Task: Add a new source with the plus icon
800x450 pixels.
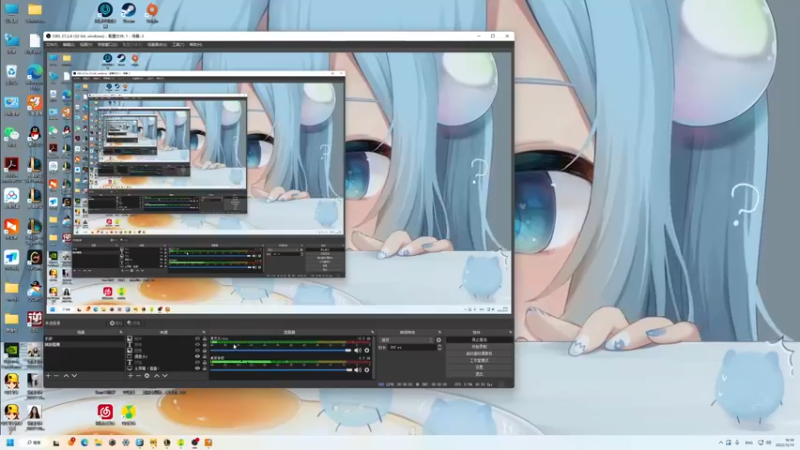Action: pyautogui.click(x=131, y=376)
